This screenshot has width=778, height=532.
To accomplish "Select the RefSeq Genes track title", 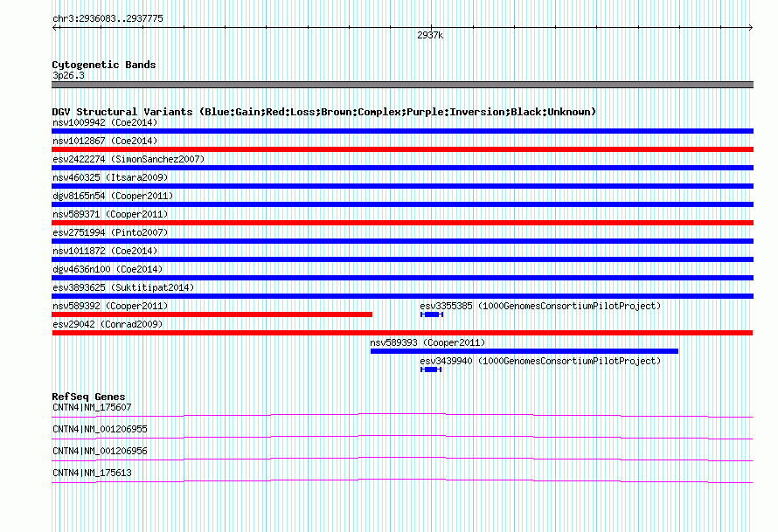I will click(x=88, y=397).
